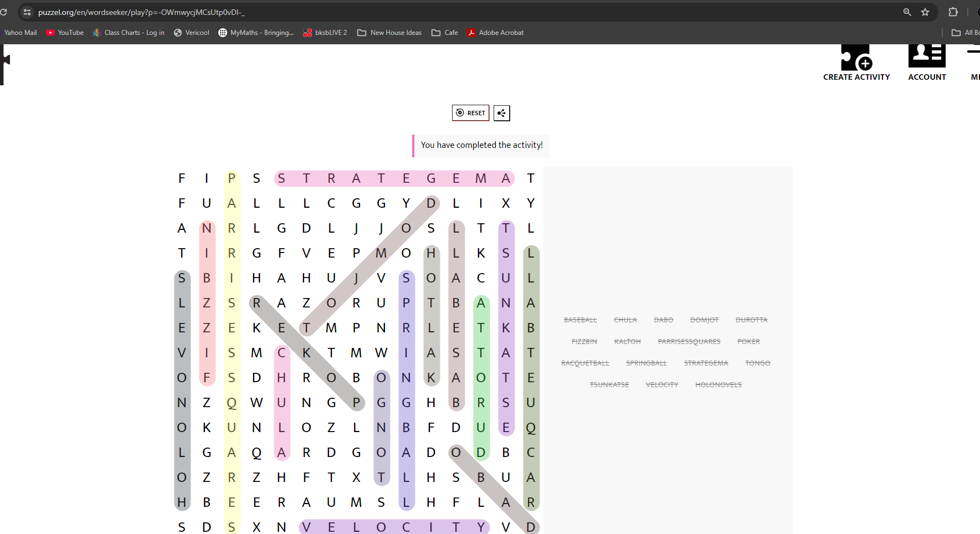Click the zoom magnifier icon in address bar
The image size is (980, 534).
(907, 12)
